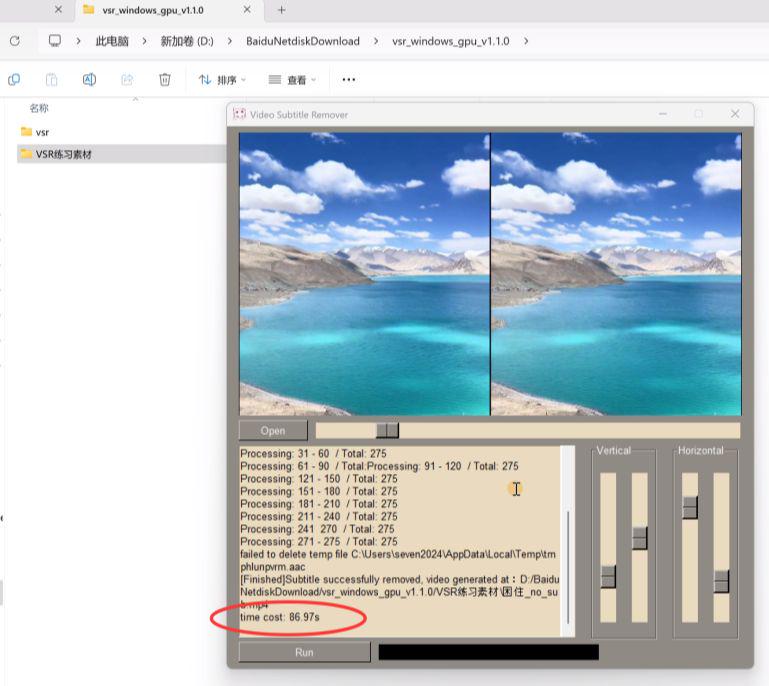Expand chevron after BaiduNetdiskDownload in address bar
This screenshot has height=686, width=769.
click(376, 41)
